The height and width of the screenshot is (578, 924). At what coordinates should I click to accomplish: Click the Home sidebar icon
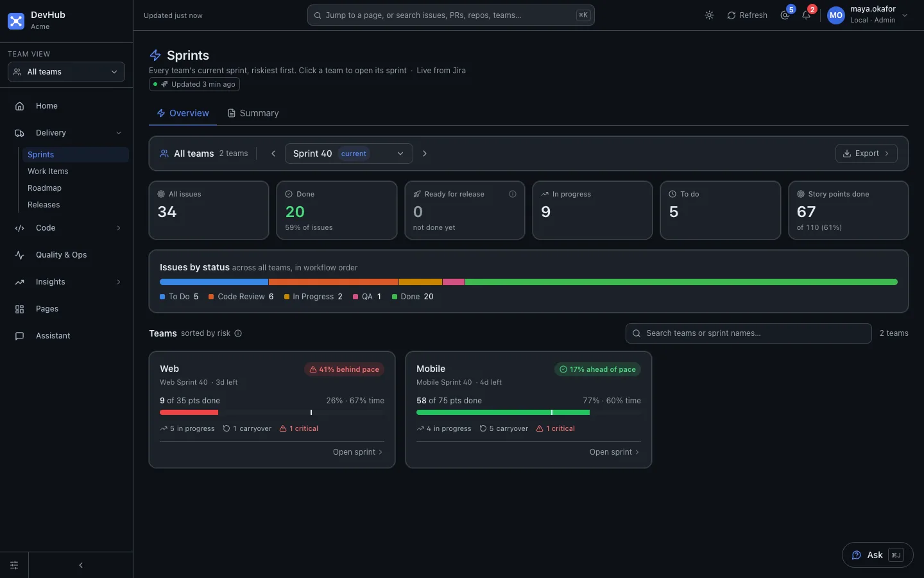tap(19, 106)
